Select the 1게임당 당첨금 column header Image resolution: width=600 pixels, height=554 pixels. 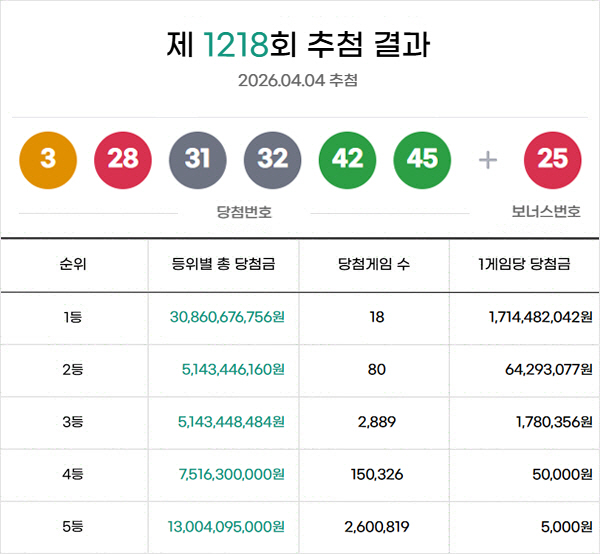pyautogui.click(x=524, y=265)
